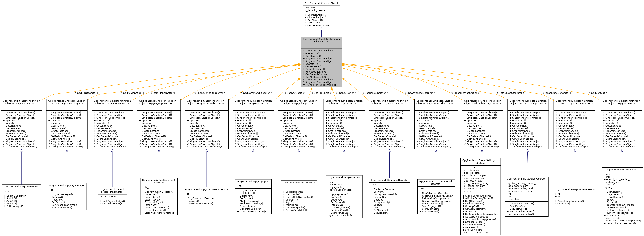Select '+ ExportKeyOpenSSH()' method text
Image resolution: width=644 pixels, height=236 pixels.
point(156,208)
